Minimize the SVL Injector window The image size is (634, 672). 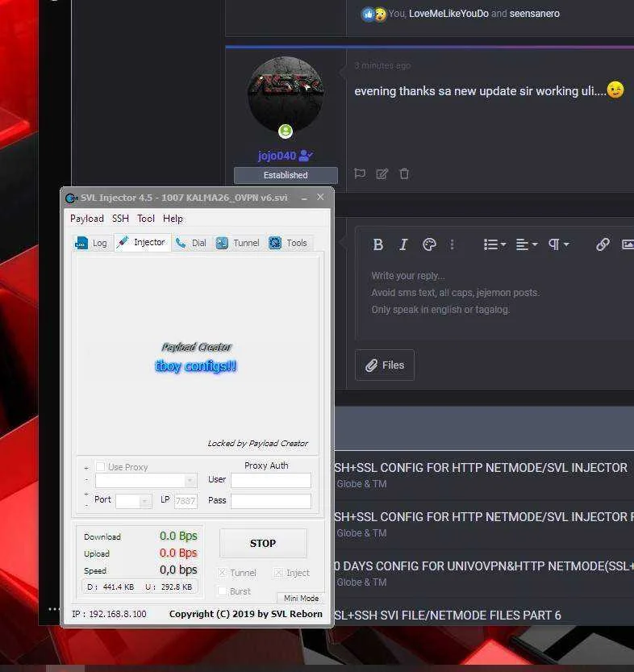[x=304, y=198]
